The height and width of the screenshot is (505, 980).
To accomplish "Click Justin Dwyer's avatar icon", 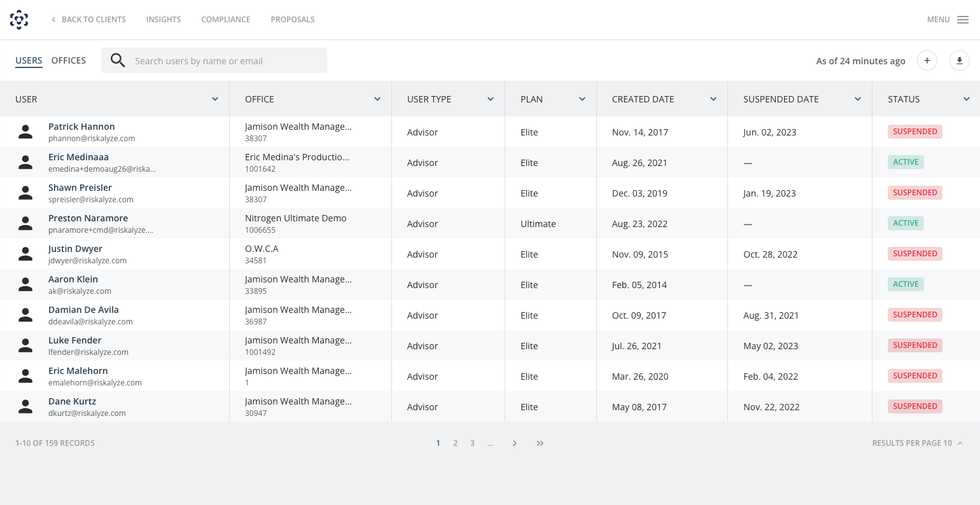I will click(x=25, y=254).
